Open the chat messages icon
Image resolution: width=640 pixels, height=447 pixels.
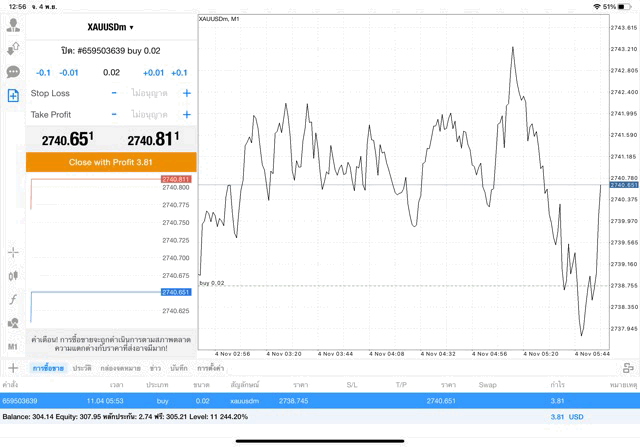click(x=13, y=72)
